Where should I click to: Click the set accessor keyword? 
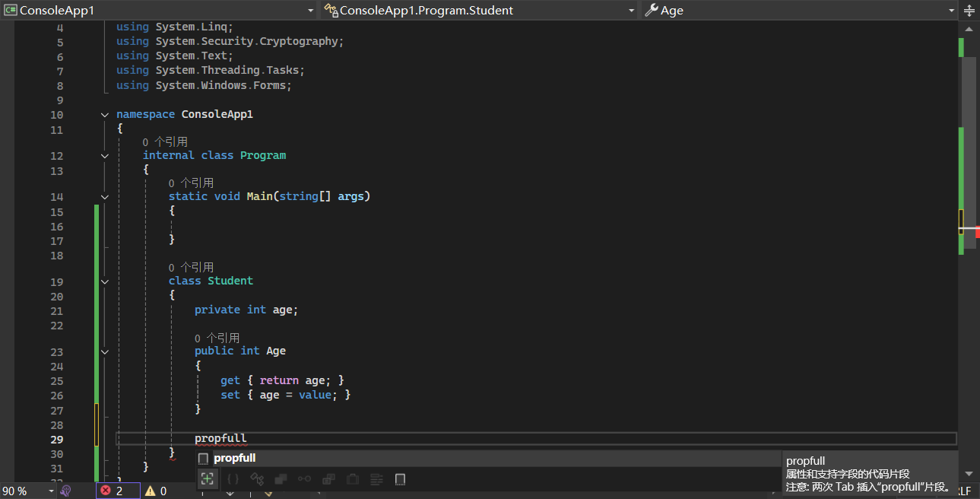tap(230, 395)
